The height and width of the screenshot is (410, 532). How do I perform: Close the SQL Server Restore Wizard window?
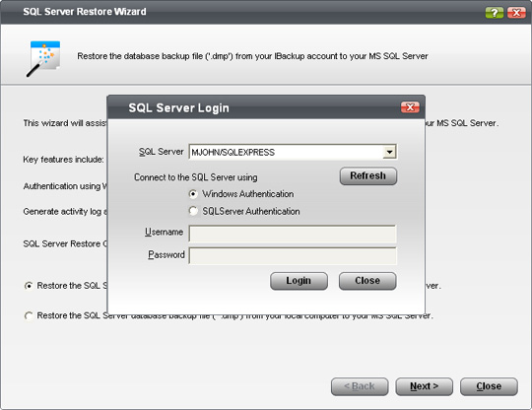click(x=516, y=13)
